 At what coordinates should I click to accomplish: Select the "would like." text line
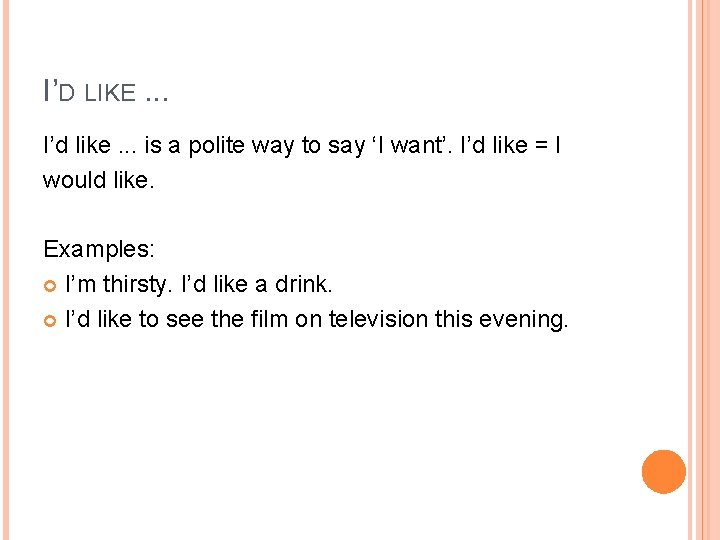click(99, 180)
